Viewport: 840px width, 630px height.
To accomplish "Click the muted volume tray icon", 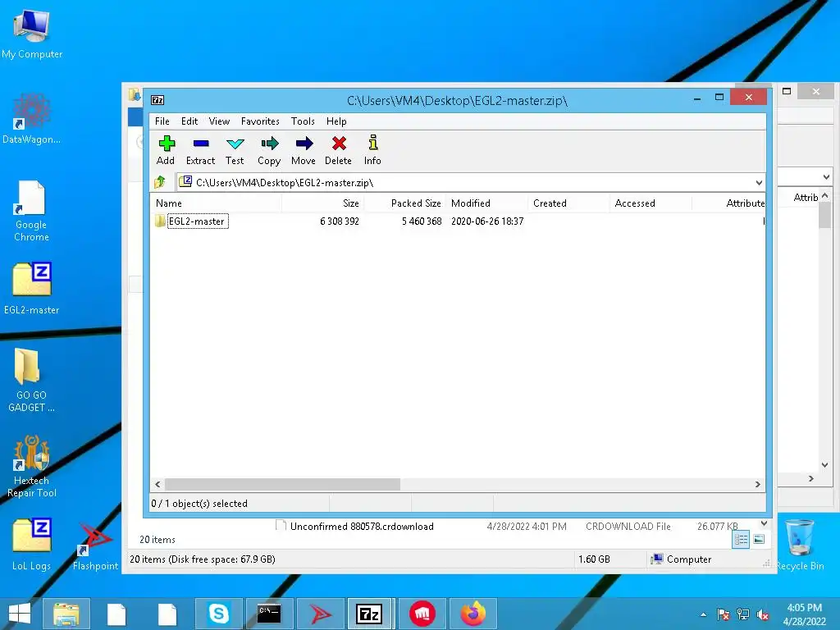I will tap(763, 614).
